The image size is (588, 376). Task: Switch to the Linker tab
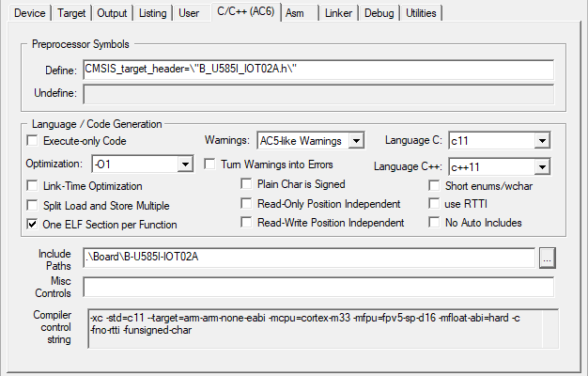pyautogui.click(x=339, y=13)
